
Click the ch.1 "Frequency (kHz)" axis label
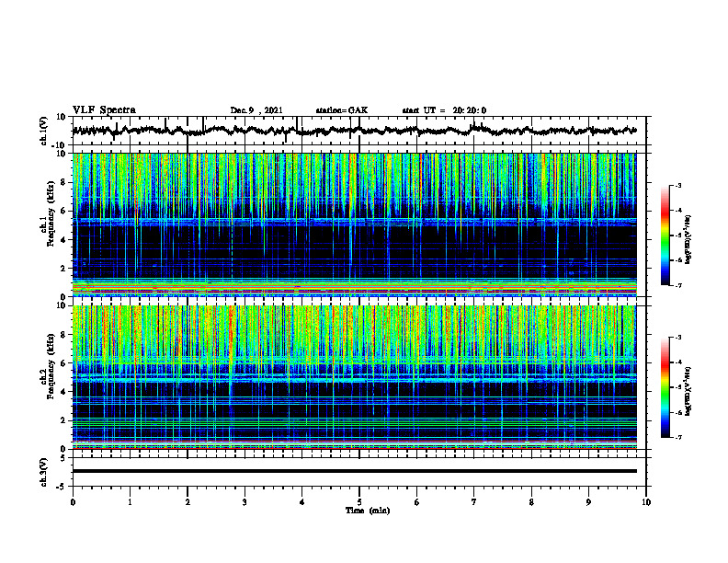pyautogui.click(x=51, y=213)
